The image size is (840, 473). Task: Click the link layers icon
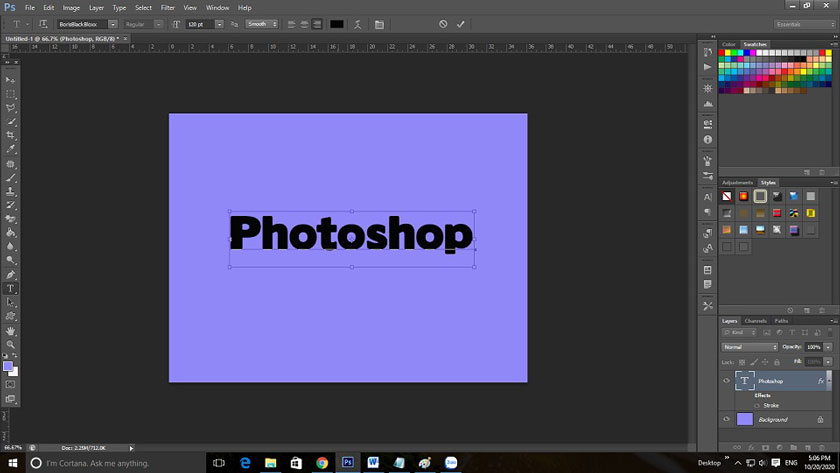(737, 447)
